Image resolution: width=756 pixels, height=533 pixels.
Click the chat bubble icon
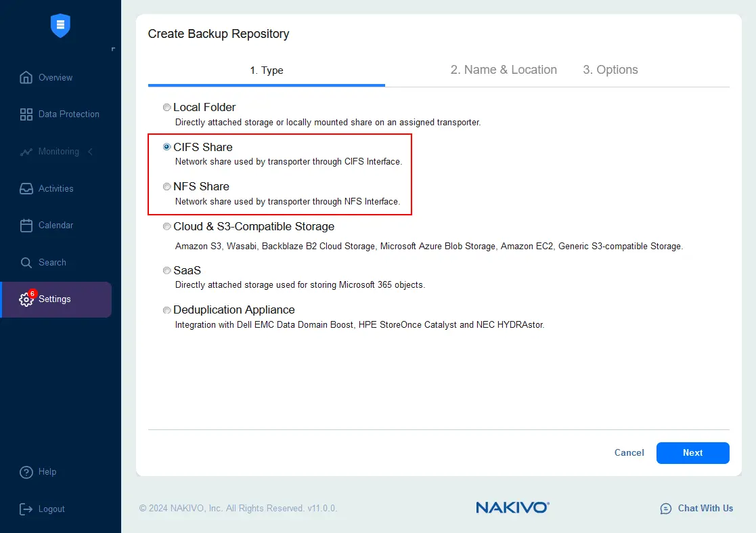click(666, 509)
